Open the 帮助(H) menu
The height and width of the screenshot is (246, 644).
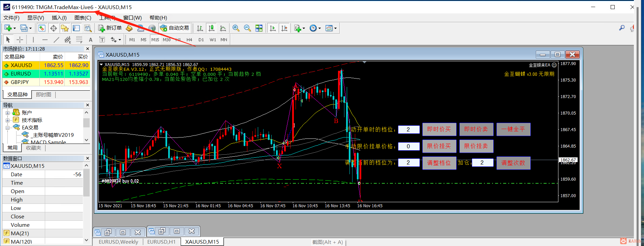click(158, 18)
